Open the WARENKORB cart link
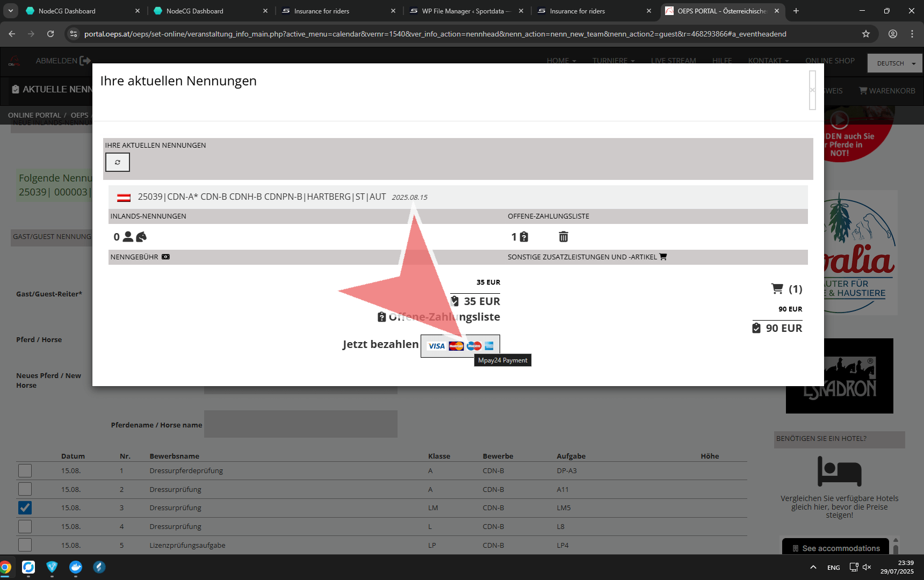Screen dimensions: 924x580 point(887,91)
